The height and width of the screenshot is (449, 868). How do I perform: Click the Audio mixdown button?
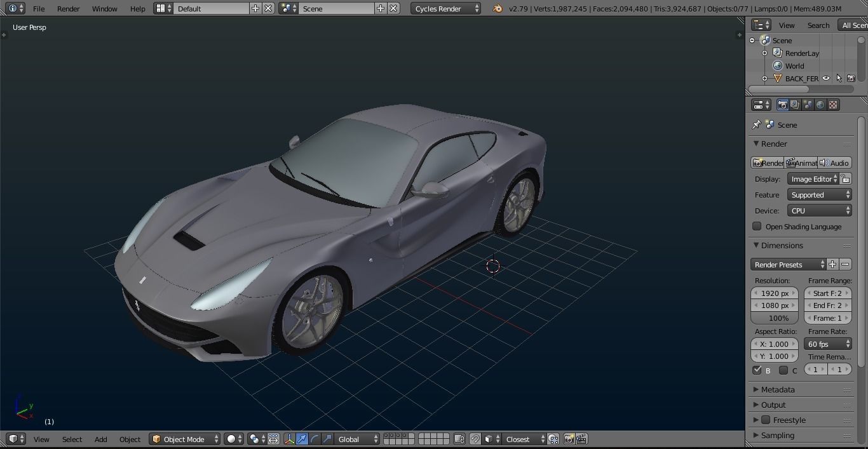834,163
